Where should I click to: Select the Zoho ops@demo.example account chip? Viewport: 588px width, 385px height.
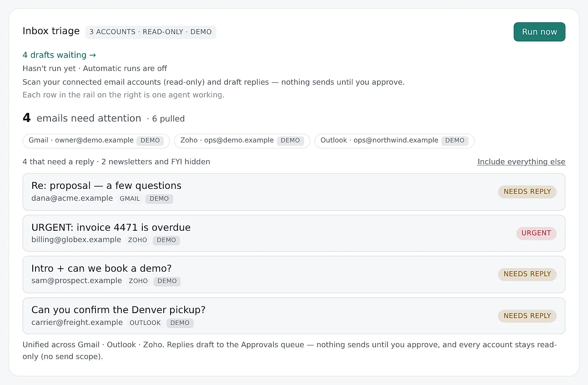(x=242, y=141)
